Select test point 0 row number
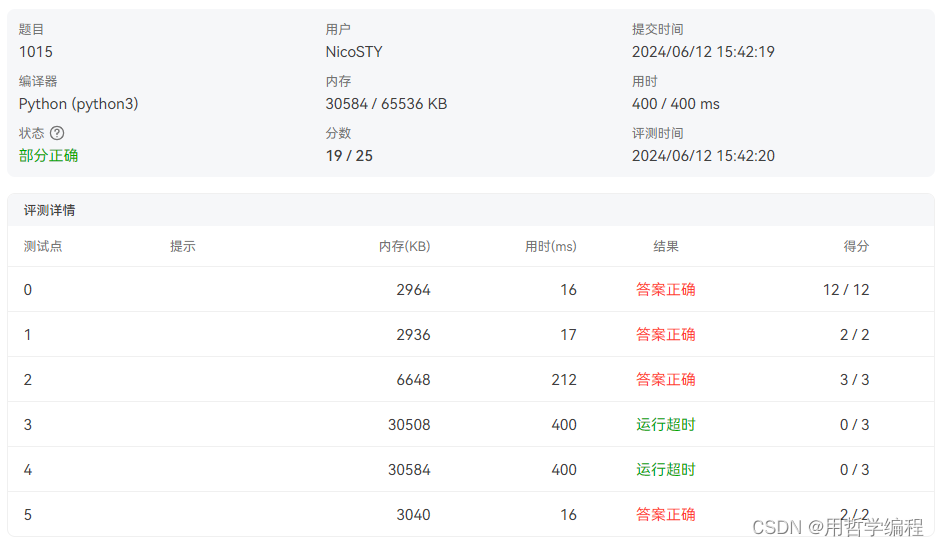This screenshot has width=939, height=546. coord(28,290)
